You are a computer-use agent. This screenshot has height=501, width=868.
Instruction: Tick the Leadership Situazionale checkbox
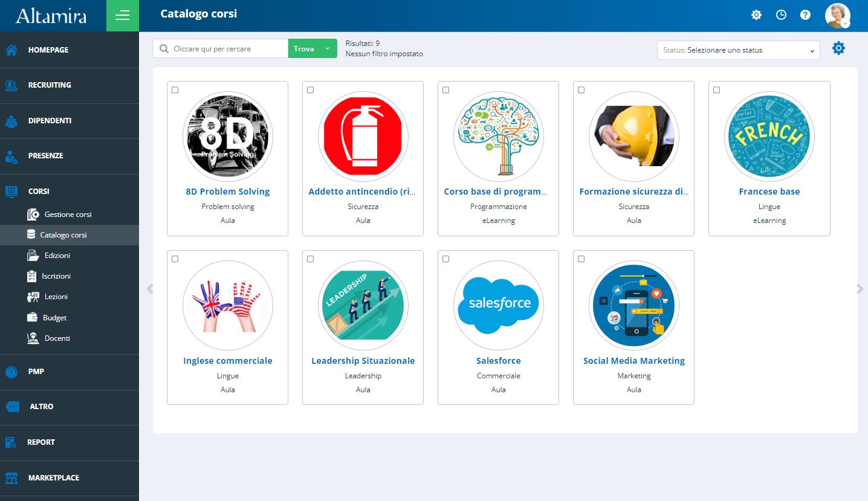click(310, 259)
